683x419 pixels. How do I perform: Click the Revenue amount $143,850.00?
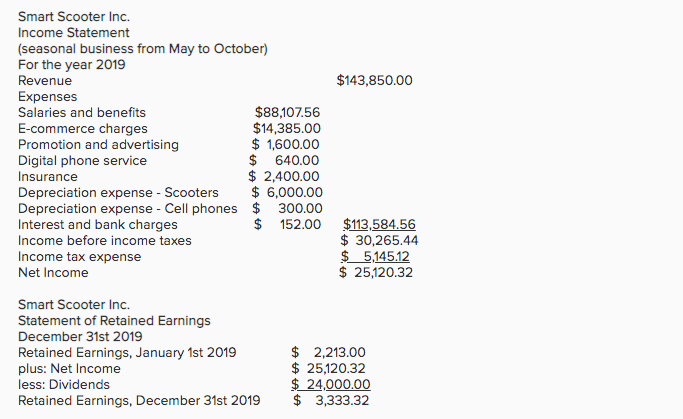374,81
